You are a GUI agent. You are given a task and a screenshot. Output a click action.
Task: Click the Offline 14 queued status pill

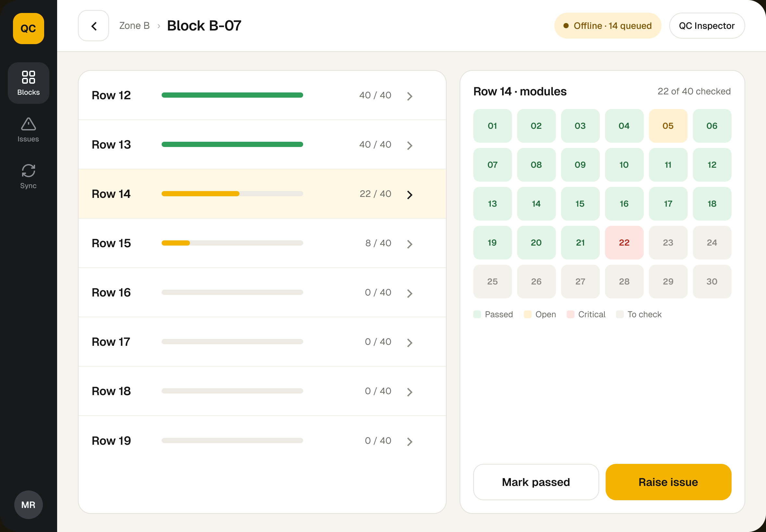click(608, 26)
